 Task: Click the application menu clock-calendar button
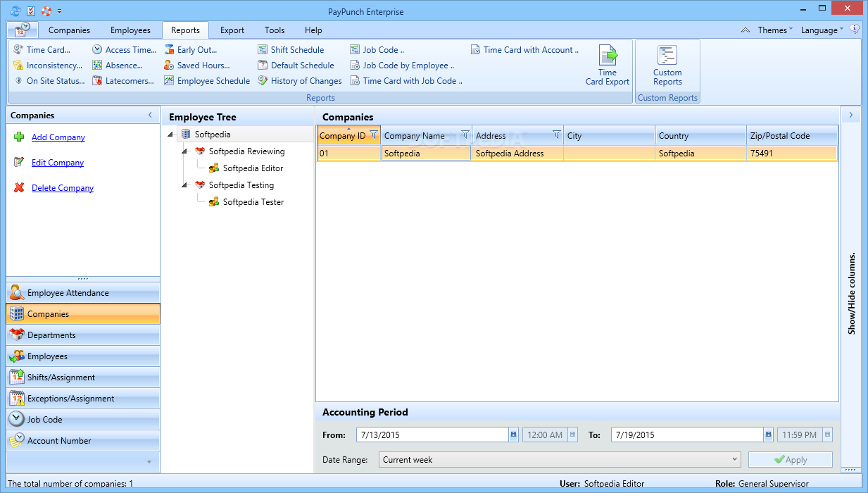pos(23,30)
